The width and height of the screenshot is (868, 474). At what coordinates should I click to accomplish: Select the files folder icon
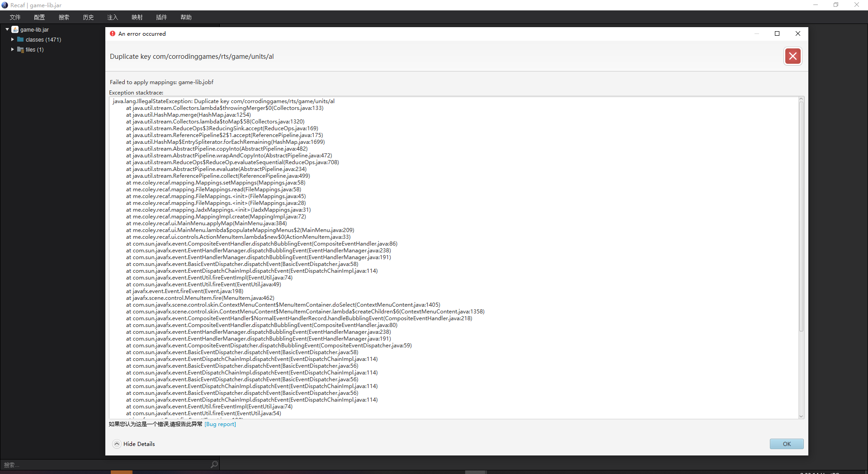pos(20,49)
